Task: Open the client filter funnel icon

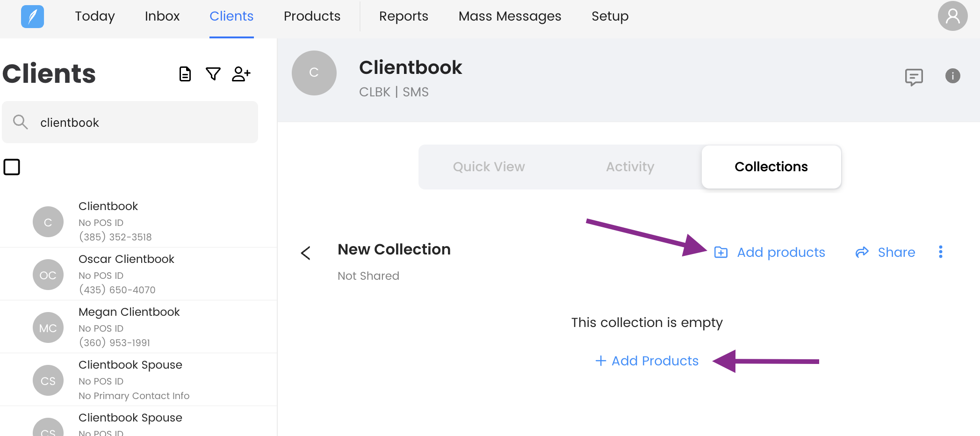Action: (213, 74)
